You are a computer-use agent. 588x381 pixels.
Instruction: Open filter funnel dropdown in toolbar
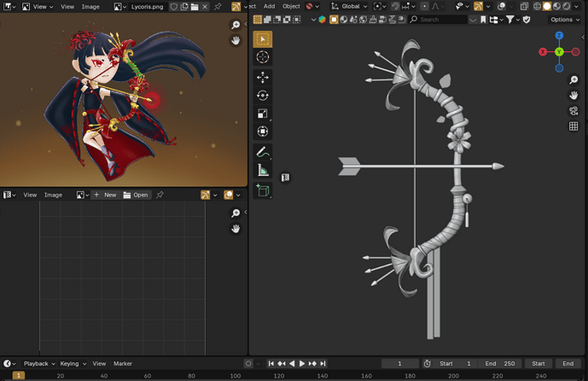512,20
